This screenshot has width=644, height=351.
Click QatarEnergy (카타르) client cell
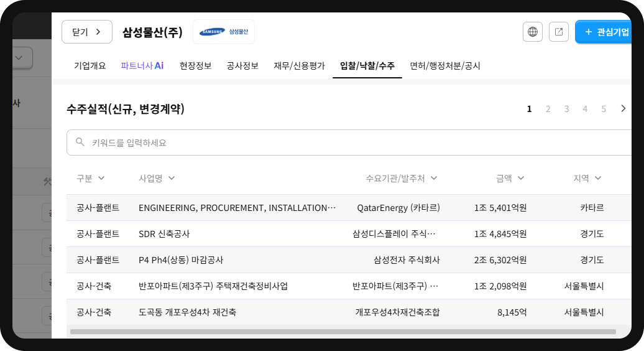click(x=398, y=208)
